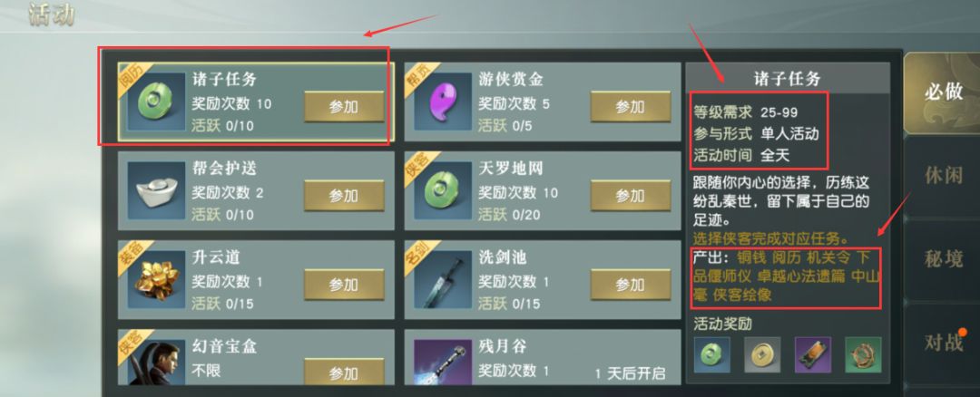Select the purple scroll reward icon

[x=812, y=355]
